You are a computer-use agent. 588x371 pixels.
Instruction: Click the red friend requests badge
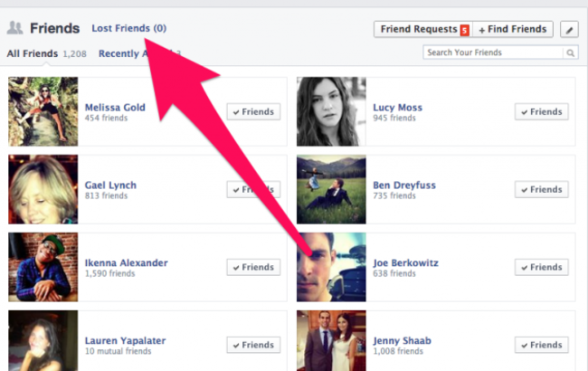click(x=464, y=30)
